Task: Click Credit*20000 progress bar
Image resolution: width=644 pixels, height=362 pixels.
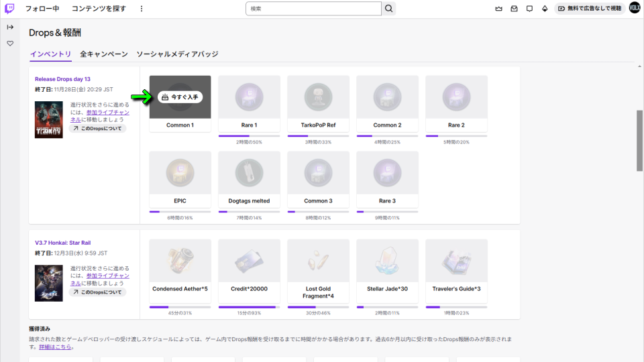Action: [250, 307]
